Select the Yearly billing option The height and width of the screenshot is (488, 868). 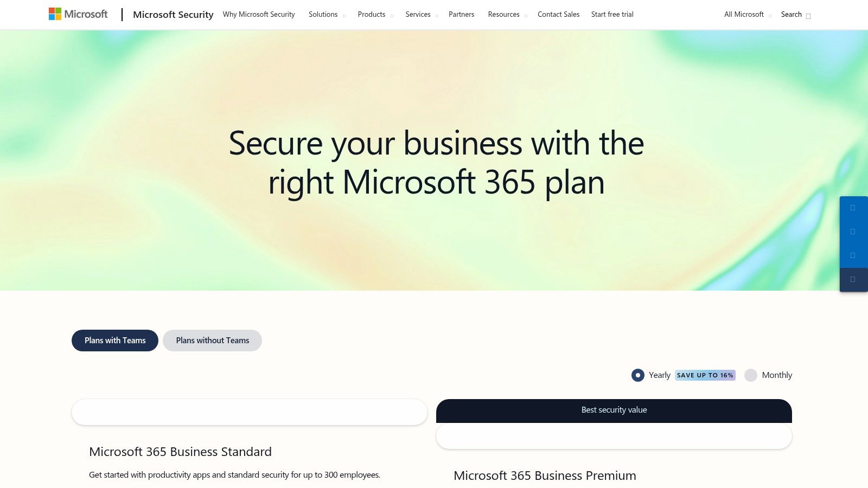638,375
